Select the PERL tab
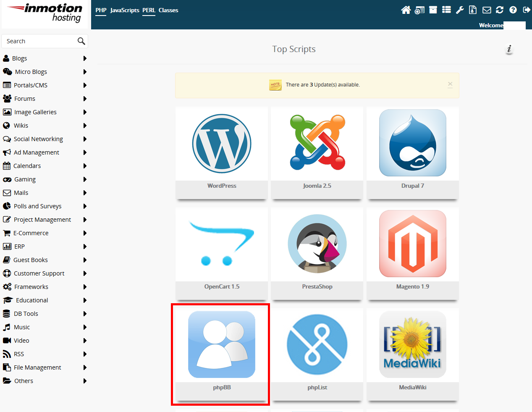This screenshot has height=412, width=532. coord(149,10)
